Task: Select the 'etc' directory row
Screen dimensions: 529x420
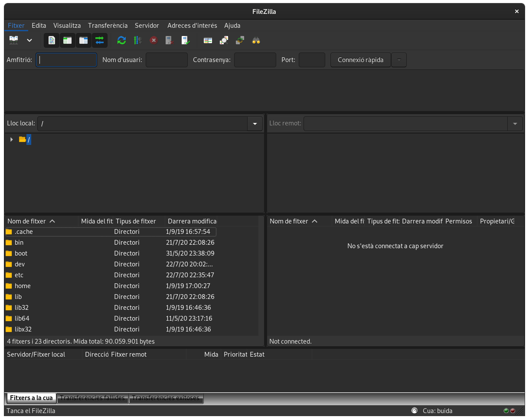Action: 111,275
